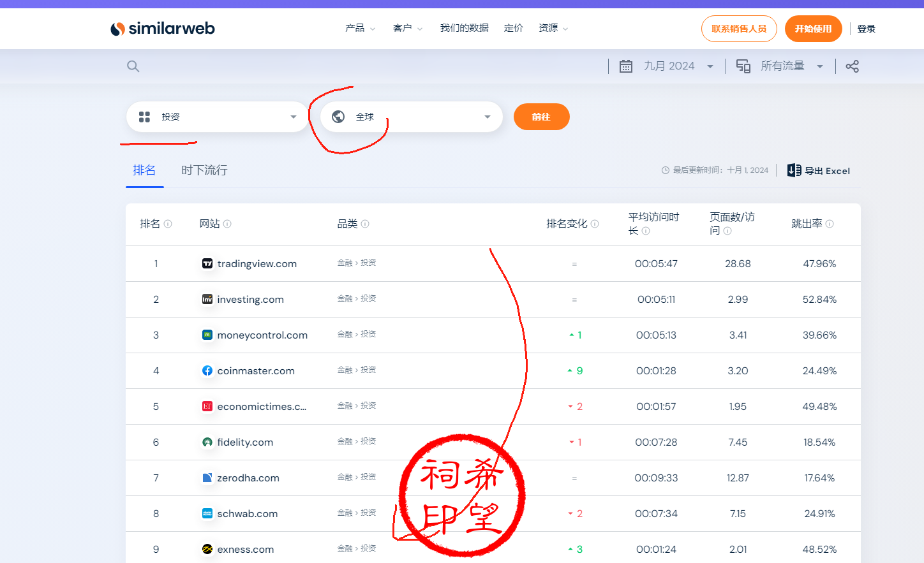Click the exness.com favicon
This screenshot has width=924, height=563.
click(207, 549)
